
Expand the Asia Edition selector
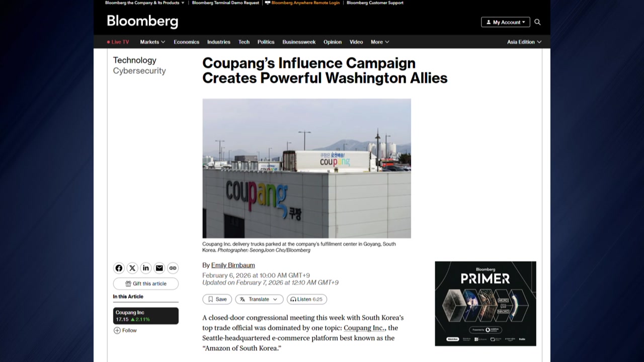(524, 42)
